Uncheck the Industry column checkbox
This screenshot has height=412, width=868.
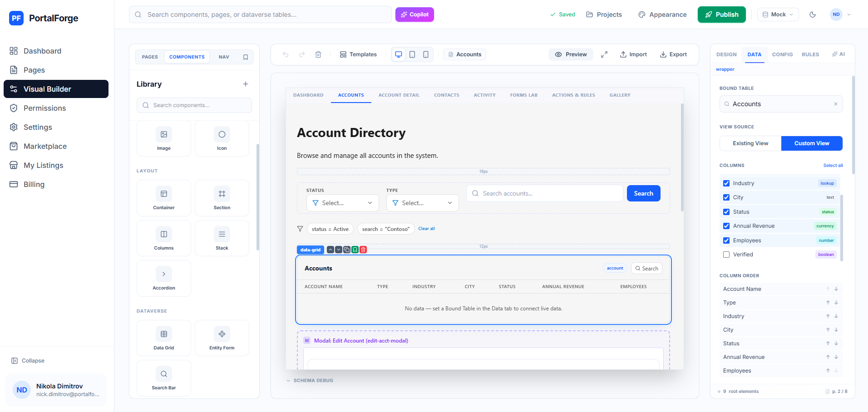point(726,183)
